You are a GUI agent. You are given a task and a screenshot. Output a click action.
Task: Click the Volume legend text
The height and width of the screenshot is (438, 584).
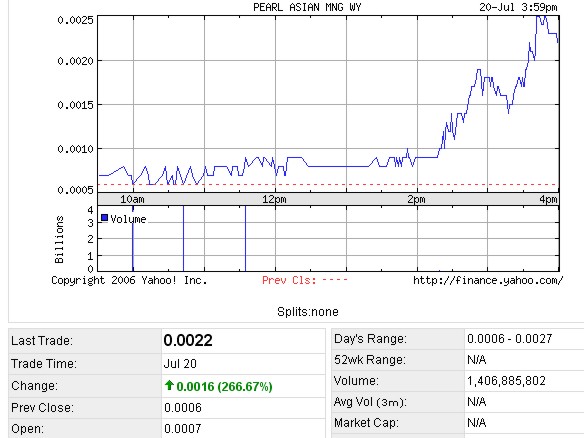pos(128,219)
